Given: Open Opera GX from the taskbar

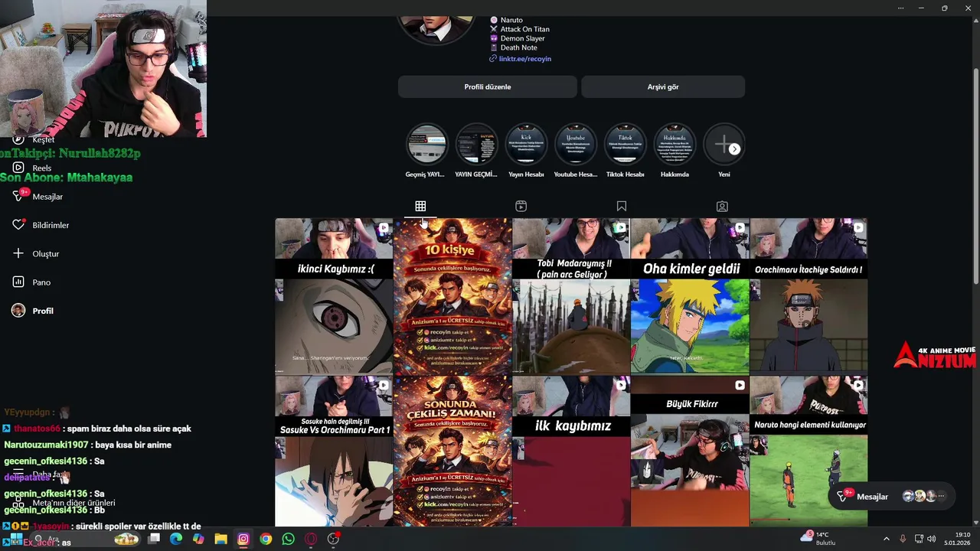Looking at the screenshot, I should 311,539.
